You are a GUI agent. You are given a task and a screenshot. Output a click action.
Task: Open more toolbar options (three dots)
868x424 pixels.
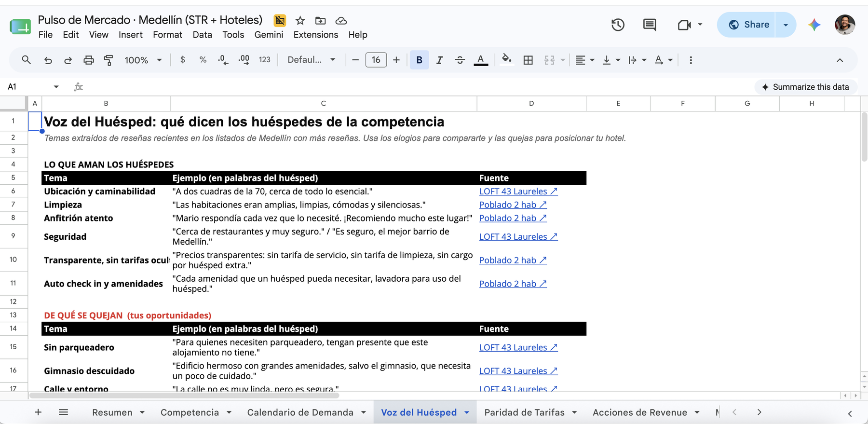(x=691, y=60)
